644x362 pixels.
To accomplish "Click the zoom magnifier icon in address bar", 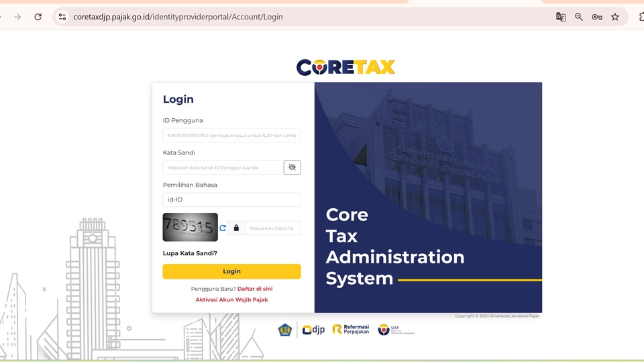I will pos(579,17).
